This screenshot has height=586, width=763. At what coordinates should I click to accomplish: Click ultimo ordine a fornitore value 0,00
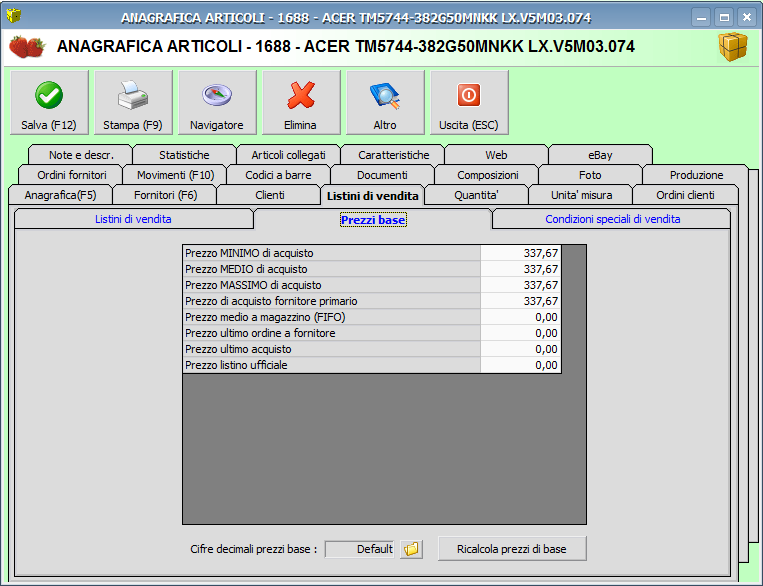tap(521, 333)
